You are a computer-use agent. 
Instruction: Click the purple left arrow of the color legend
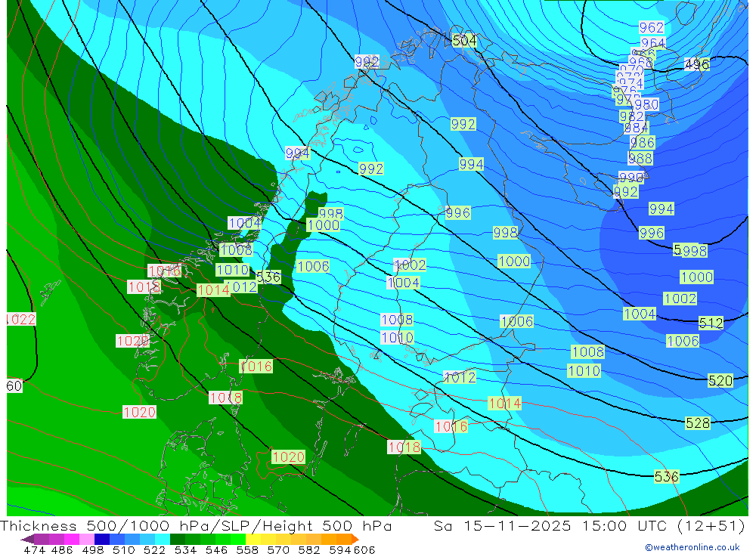tap(27, 540)
